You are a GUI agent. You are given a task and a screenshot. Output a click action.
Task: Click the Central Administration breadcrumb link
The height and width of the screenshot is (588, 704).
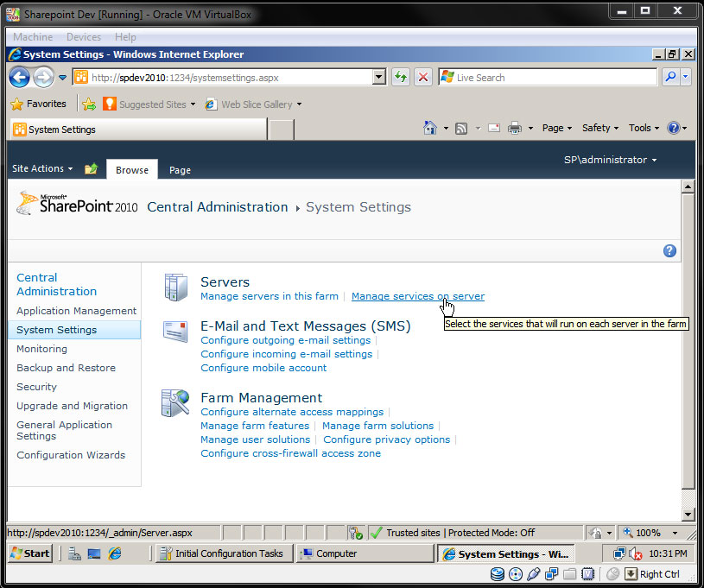tap(218, 207)
